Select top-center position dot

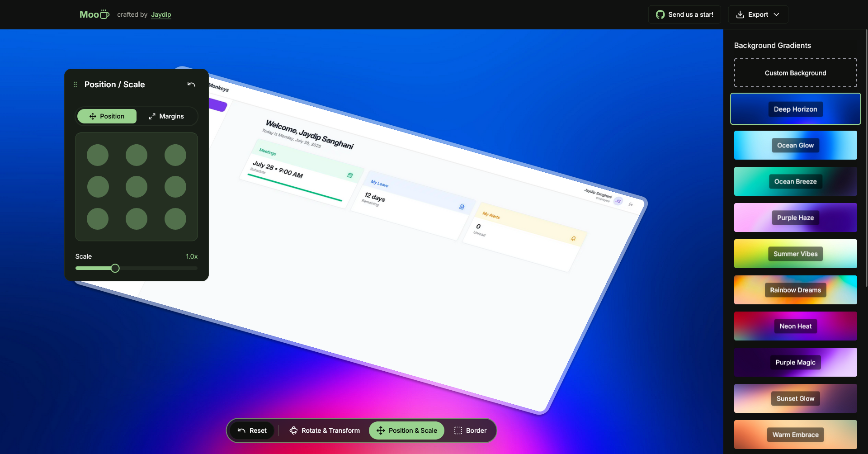137,155
